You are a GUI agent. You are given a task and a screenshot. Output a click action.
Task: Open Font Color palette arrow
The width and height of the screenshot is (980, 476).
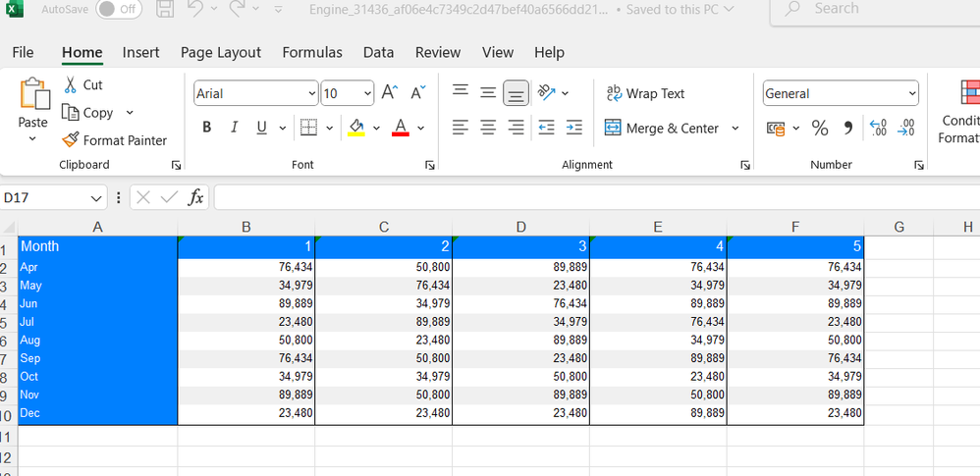coord(420,128)
